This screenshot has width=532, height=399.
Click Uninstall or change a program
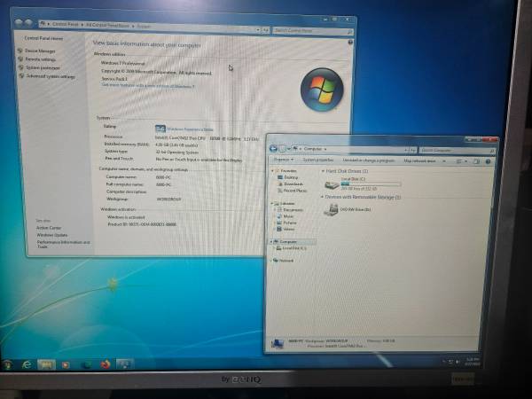pos(370,160)
